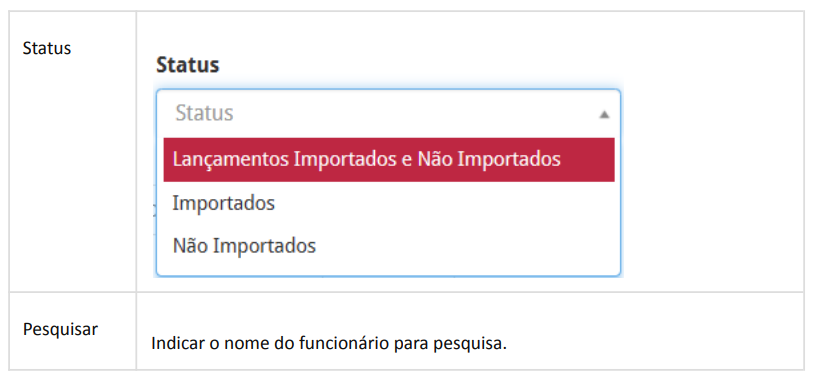Viewport: 827px width, 376px height.
Task: Click the small gray triangle icon
Action: pyautogui.click(x=604, y=114)
